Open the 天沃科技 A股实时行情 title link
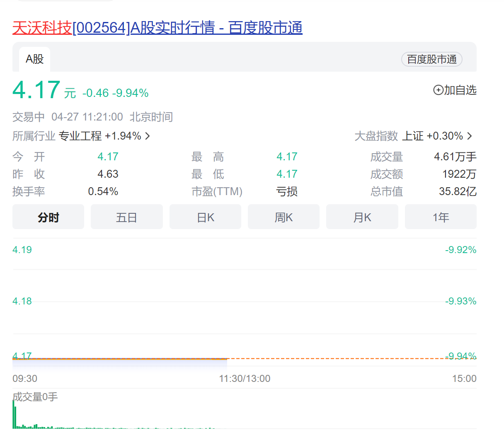 157,28
